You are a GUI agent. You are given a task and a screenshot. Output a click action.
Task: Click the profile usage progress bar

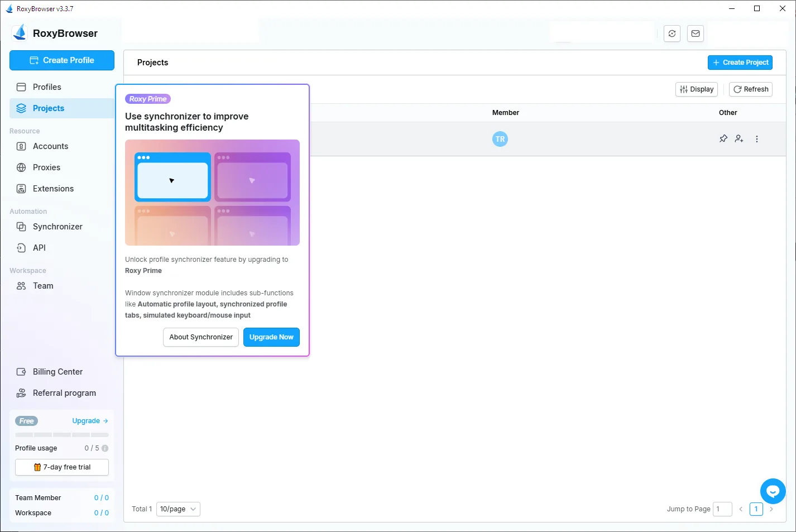[x=62, y=435]
